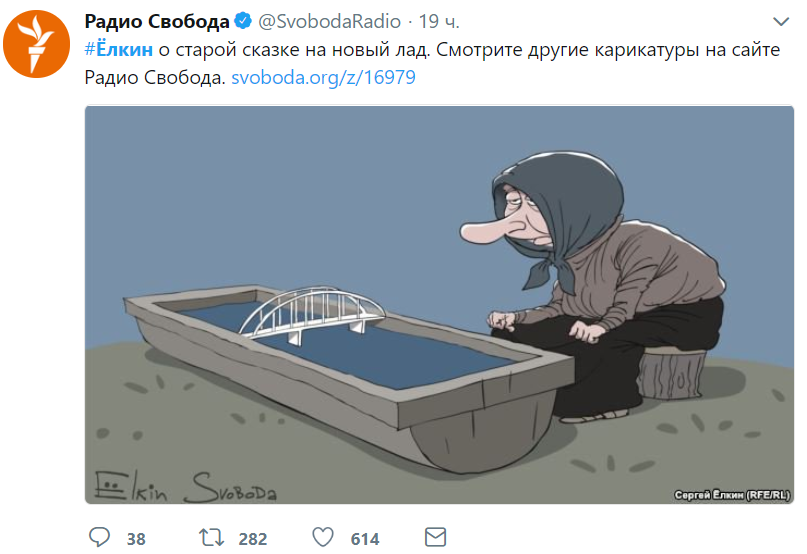Retweet using the arrows icon
This screenshot has width=807, height=554.
coord(212,538)
